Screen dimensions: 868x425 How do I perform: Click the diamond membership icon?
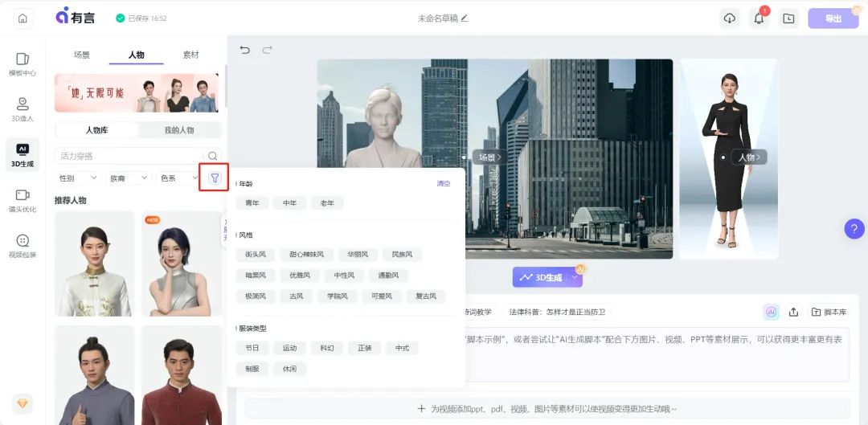(23, 404)
